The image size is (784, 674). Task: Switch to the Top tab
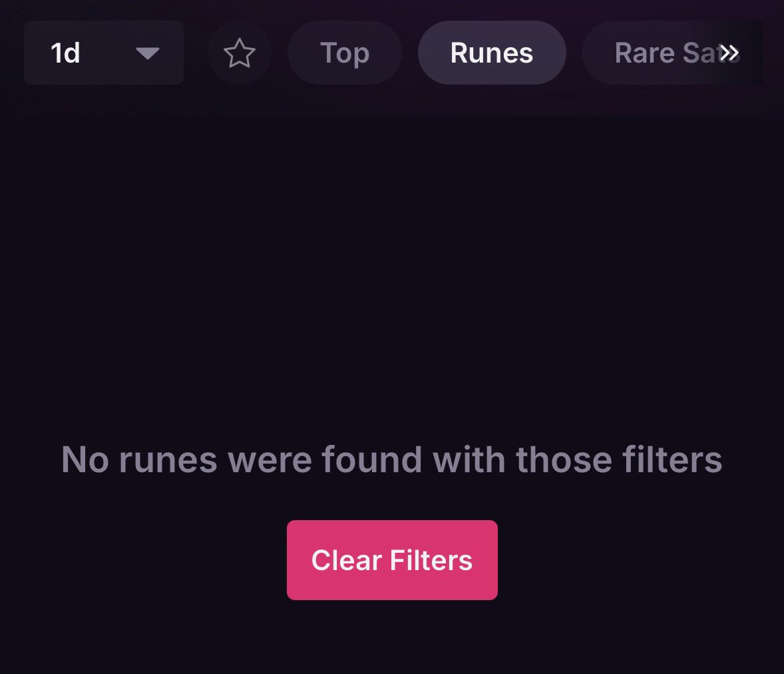(345, 53)
